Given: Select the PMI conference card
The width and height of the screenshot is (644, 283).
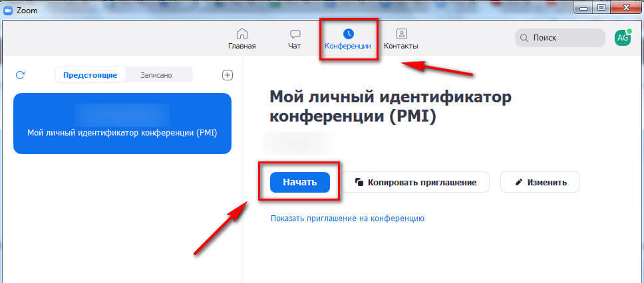Looking at the screenshot, I should (122, 124).
